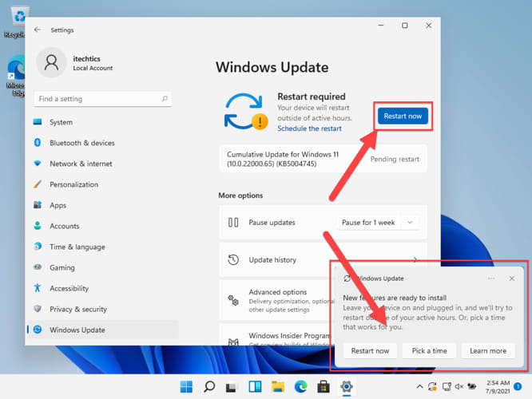Click Pick a time in the notification
This screenshot has width=532, height=399.
(429, 351)
